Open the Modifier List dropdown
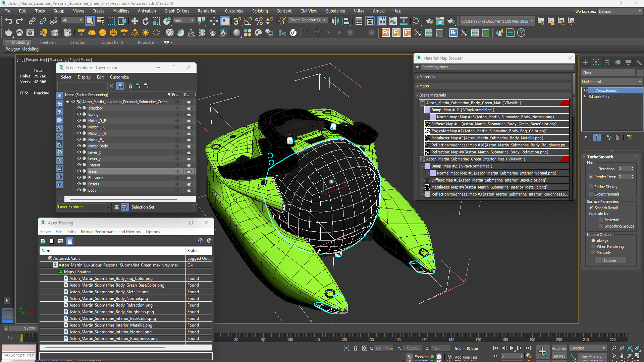644x362 pixels. (612, 82)
